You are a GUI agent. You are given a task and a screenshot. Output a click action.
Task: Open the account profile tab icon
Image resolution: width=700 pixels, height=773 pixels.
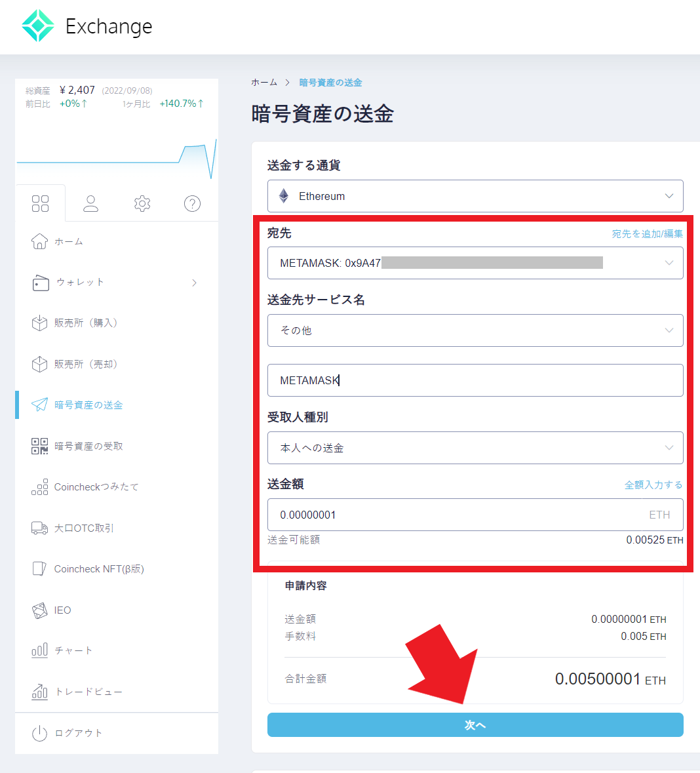90,204
